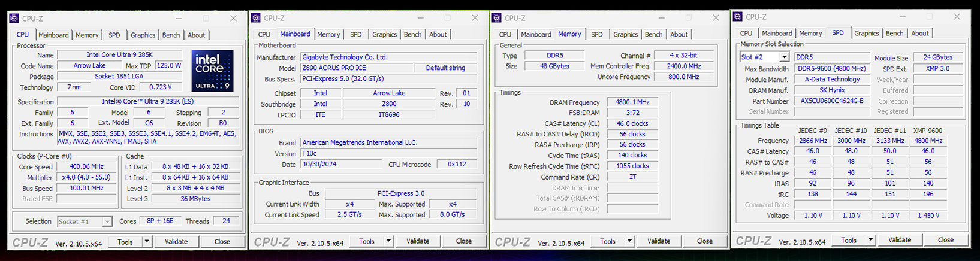
Task: Show Bench tab in SPD window
Action: coord(894,33)
